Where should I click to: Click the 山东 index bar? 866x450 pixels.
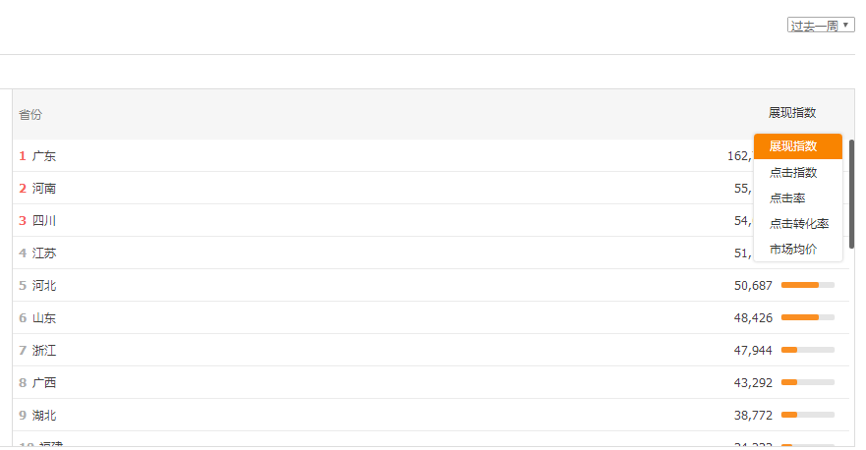(x=807, y=318)
